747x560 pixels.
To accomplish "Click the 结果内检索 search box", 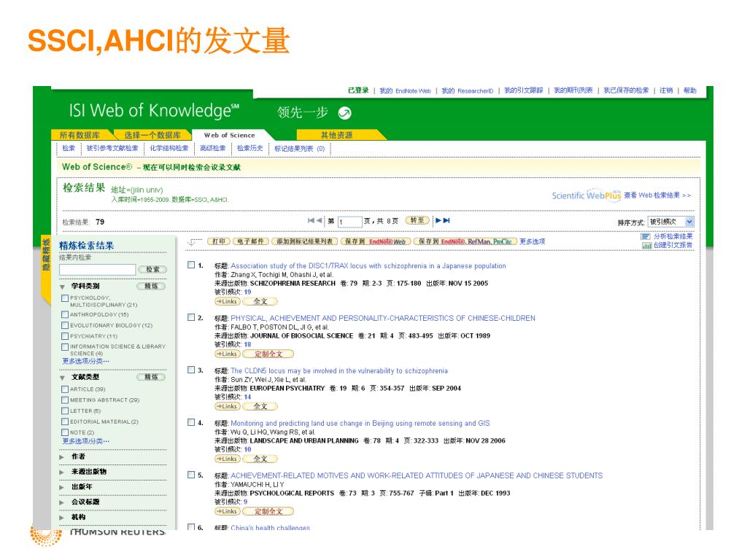I will (x=97, y=270).
